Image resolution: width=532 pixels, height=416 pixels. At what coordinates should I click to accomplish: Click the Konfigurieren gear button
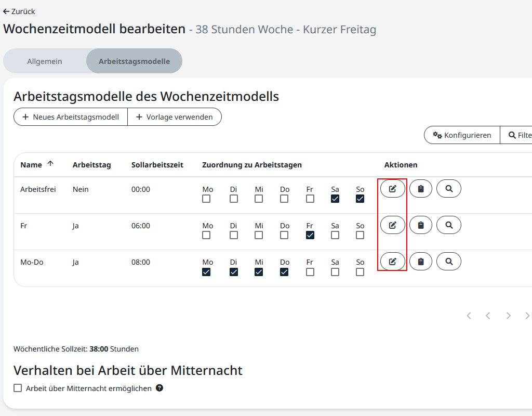[461, 135]
